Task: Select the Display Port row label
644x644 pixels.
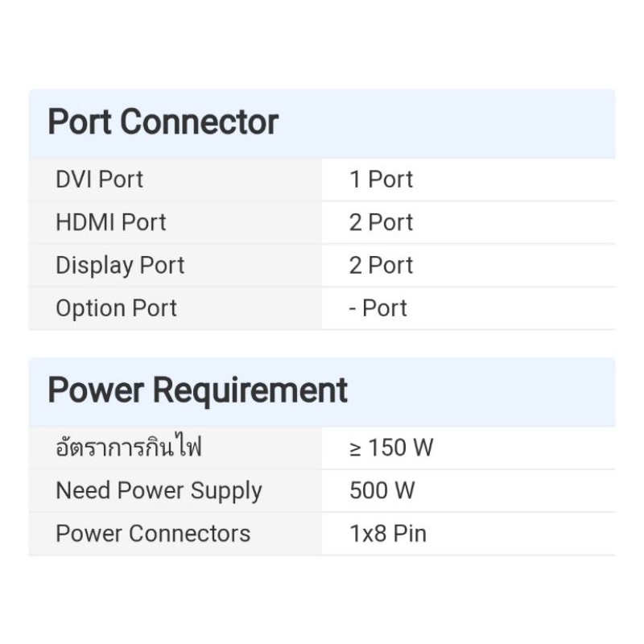Action: [x=120, y=266]
